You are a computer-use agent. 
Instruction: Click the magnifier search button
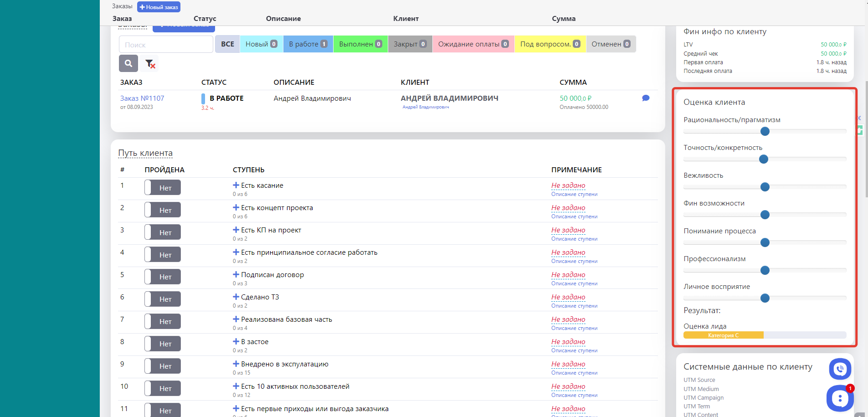pos(128,63)
